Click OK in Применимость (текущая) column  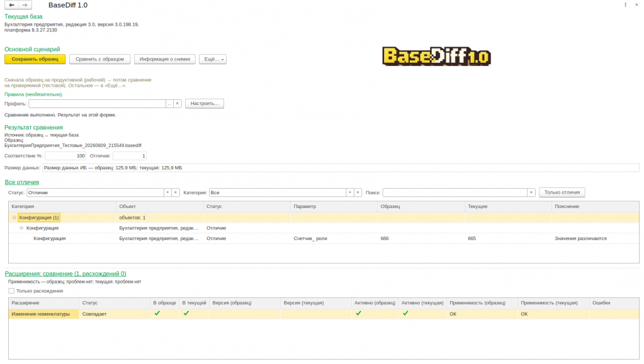point(524,314)
